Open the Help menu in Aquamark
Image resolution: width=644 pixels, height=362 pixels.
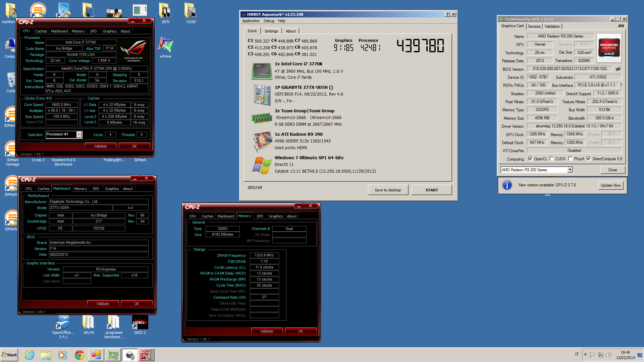[281, 21]
